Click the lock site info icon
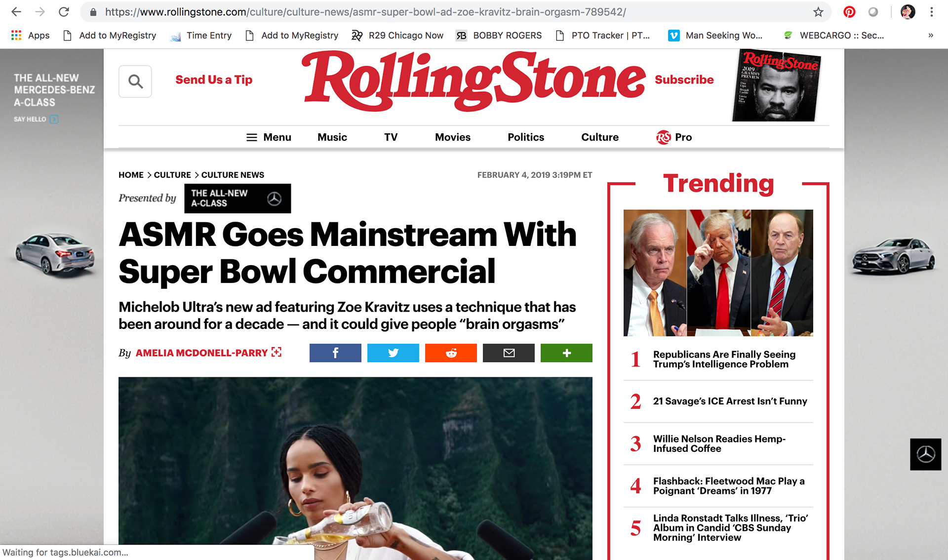Viewport: 948px width, 560px height. tap(93, 12)
